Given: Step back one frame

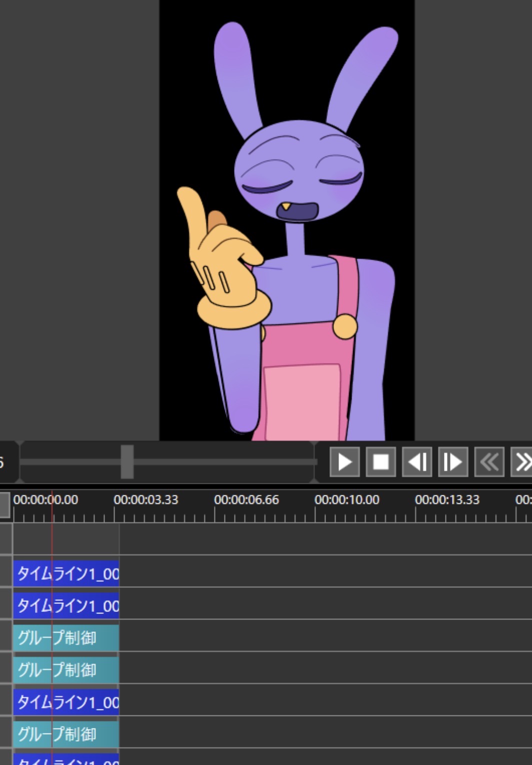Looking at the screenshot, I should [417, 462].
